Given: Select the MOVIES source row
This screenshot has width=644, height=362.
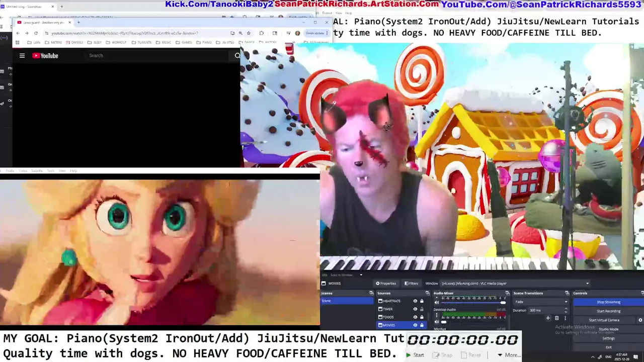Looking at the screenshot, I should (401, 325).
